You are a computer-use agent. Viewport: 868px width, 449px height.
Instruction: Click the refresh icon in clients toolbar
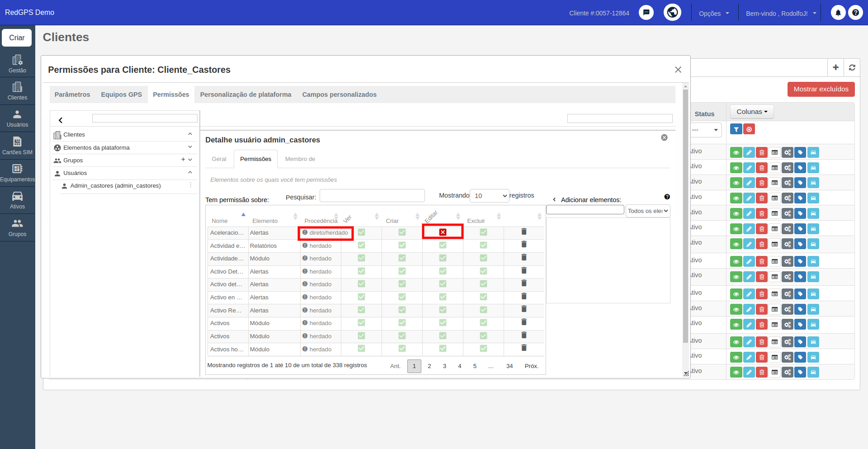852,67
